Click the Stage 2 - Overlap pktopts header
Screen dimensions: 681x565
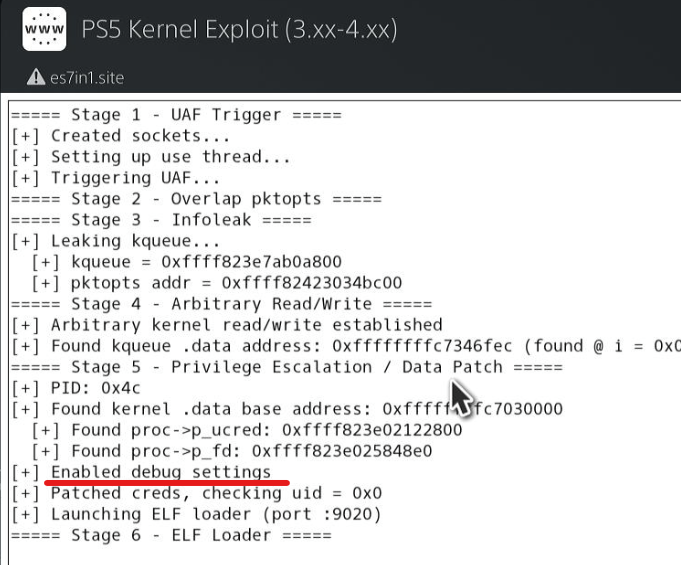(x=196, y=199)
